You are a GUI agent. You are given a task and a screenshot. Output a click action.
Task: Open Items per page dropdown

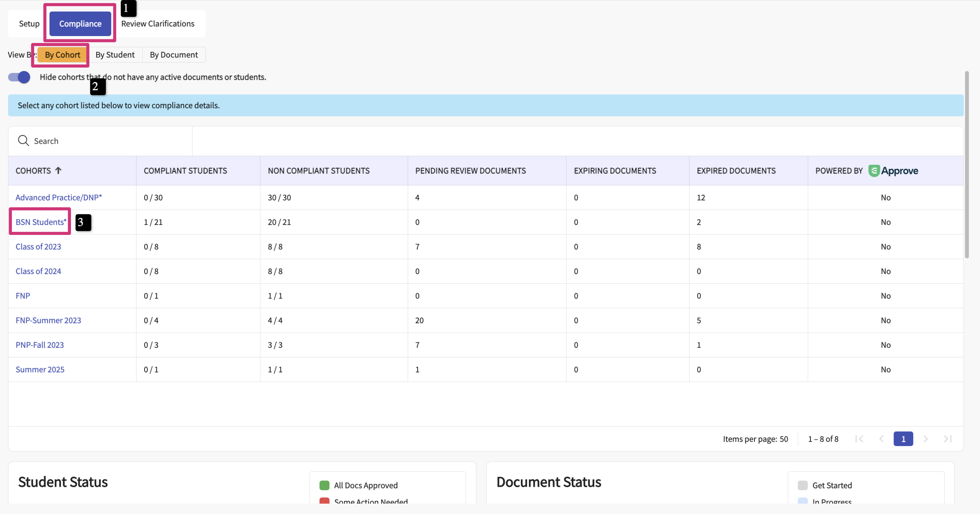click(x=783, y=439)
